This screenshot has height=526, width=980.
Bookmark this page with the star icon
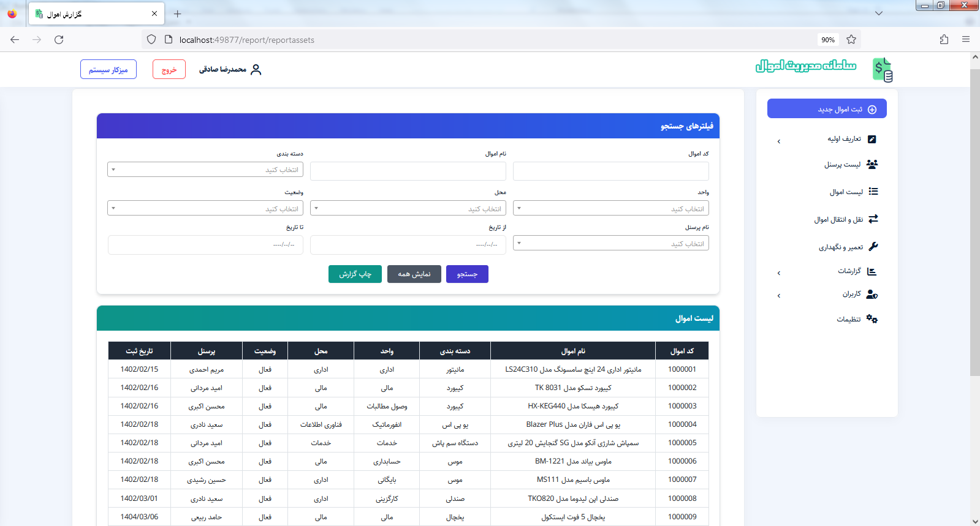[851, 40]
